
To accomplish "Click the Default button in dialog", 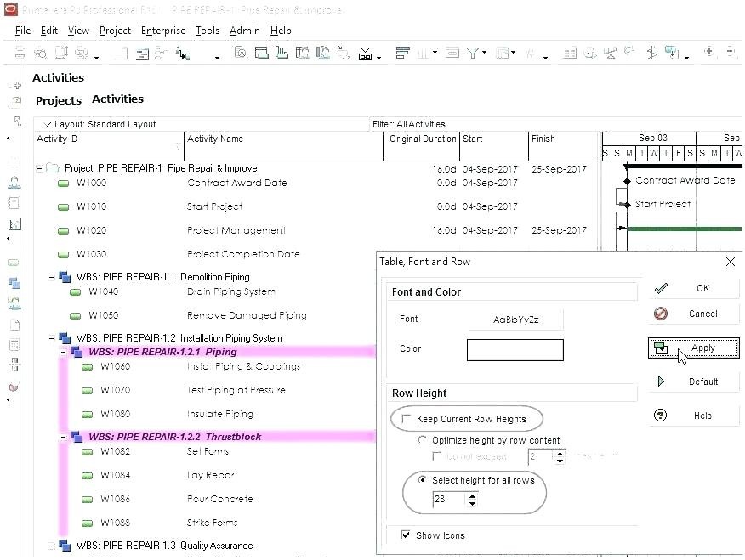I will (x=693, y=382).
